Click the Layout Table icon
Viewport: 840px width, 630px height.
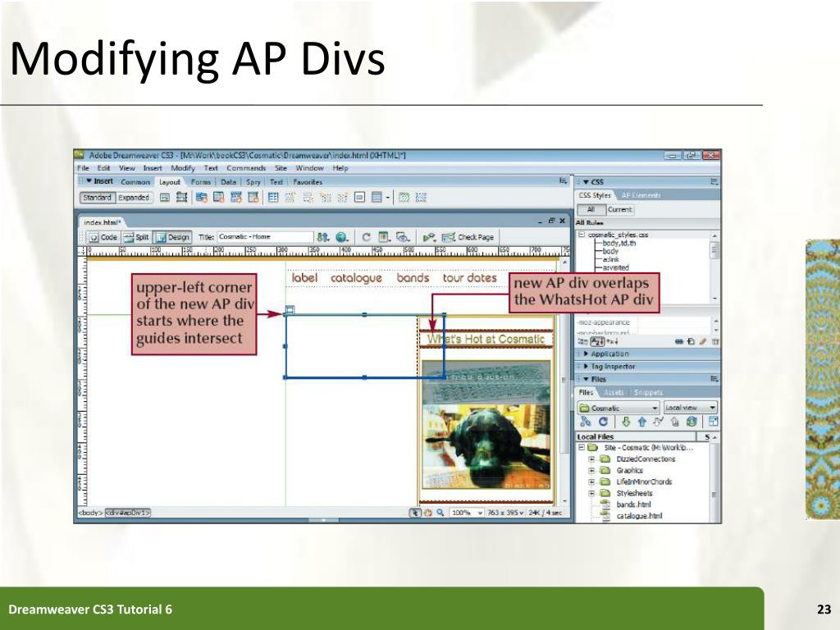(x=404, y=198)
